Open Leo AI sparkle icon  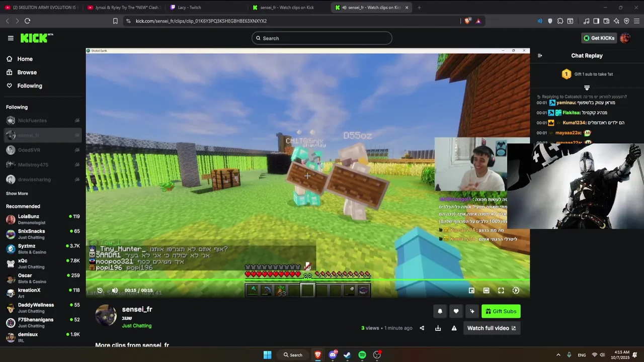tap(616, 21)
